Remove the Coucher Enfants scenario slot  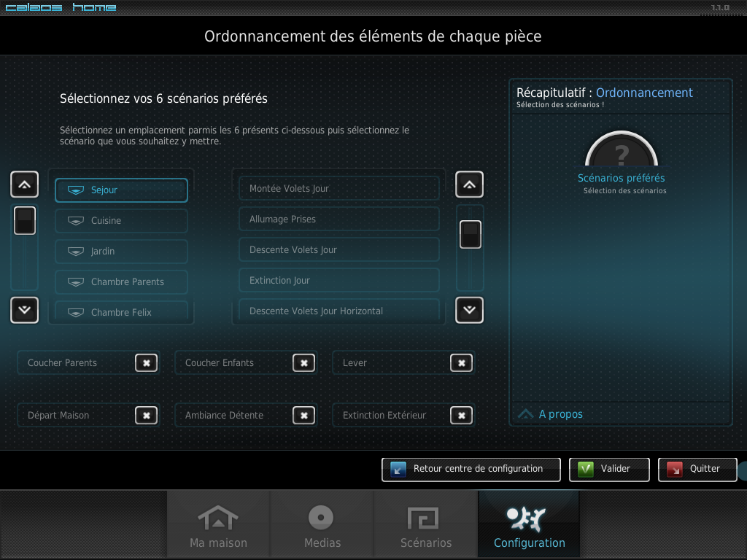(304, 363)
